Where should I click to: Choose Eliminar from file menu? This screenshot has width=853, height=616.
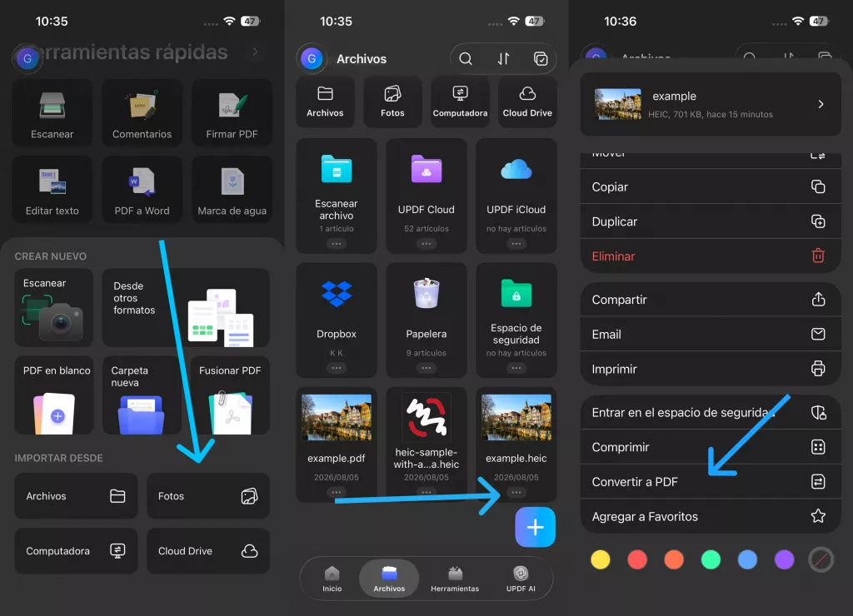[711, 256]
